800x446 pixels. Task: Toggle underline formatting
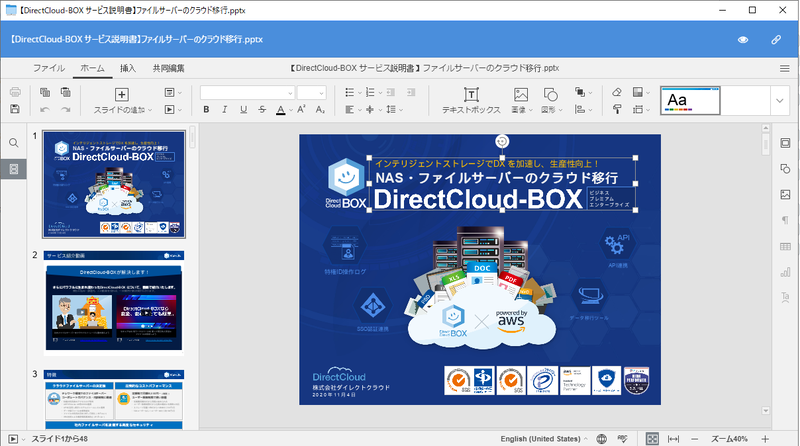[x=243, y=109]
